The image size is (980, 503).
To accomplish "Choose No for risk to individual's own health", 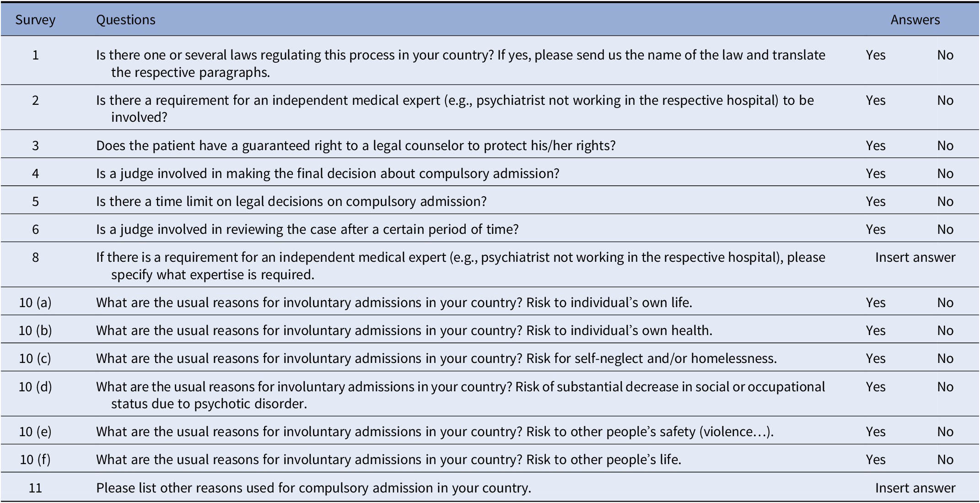I will (x=945, y=331).
